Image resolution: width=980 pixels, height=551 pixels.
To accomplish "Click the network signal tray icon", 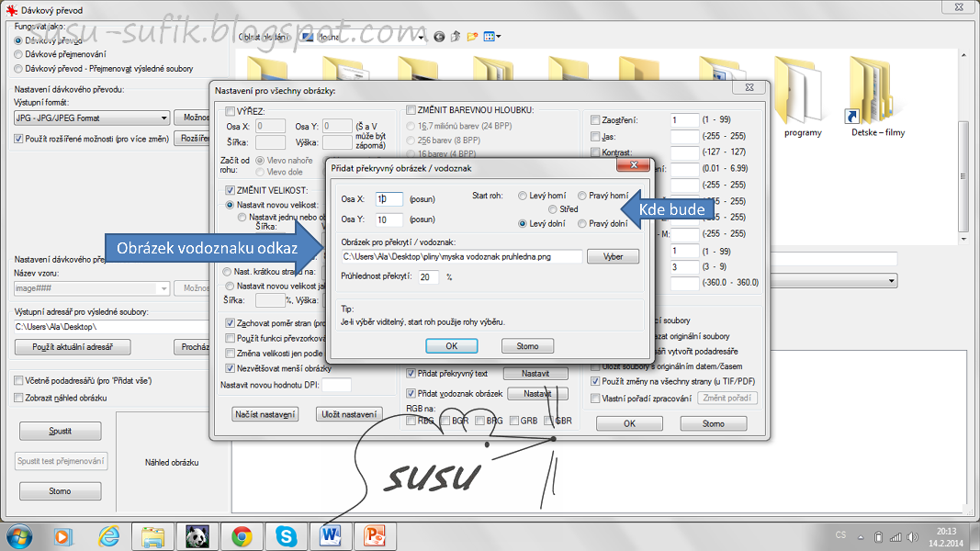I will 896,537.
